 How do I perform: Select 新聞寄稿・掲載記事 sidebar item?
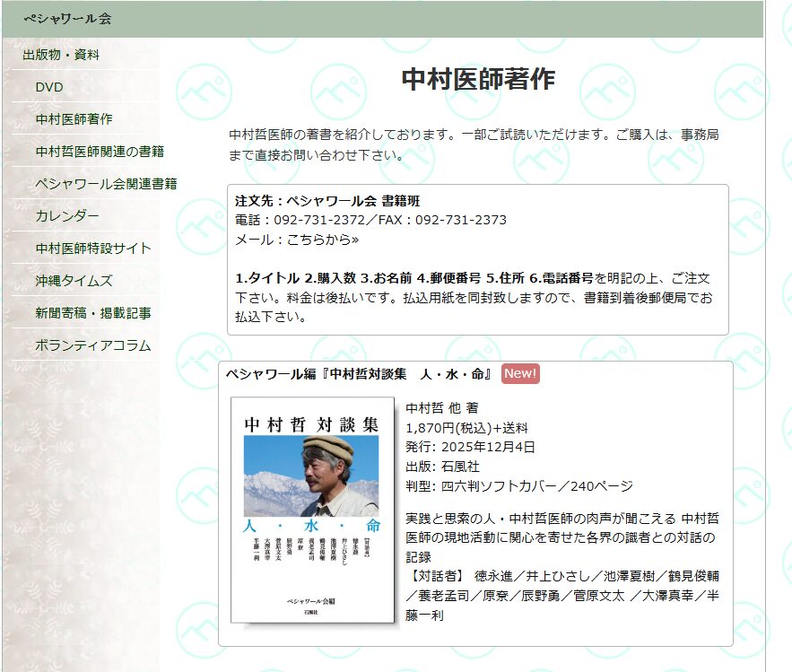[93, 313]
